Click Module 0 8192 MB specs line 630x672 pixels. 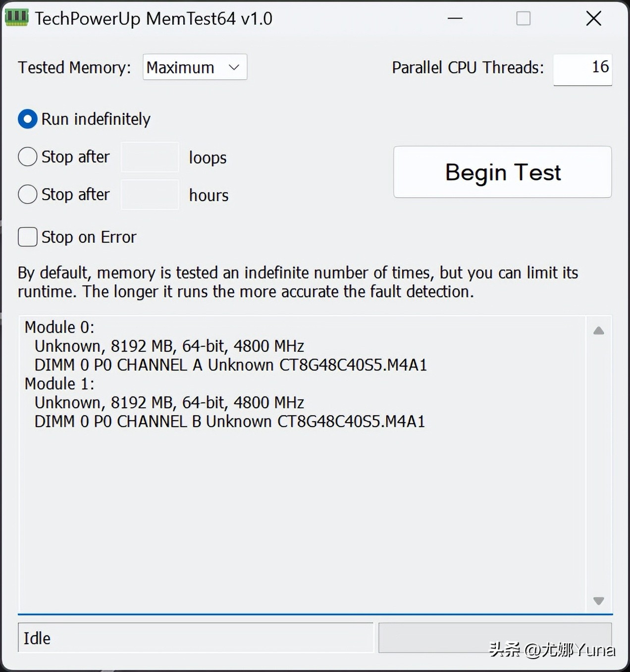[169, 346]
